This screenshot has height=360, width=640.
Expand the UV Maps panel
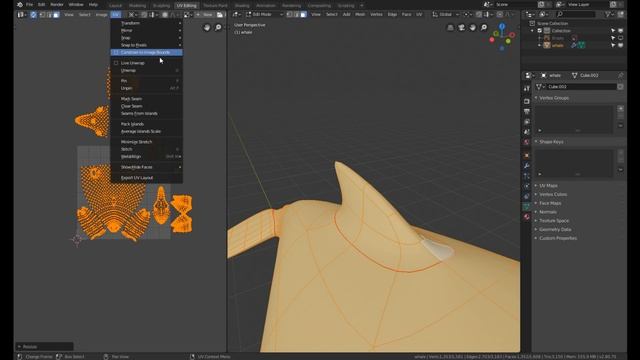pyautogui.click(x=548, y=185)
